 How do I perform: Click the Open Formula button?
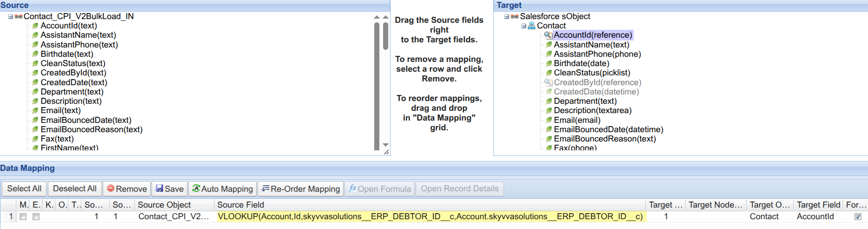click(x=379, y=189)
